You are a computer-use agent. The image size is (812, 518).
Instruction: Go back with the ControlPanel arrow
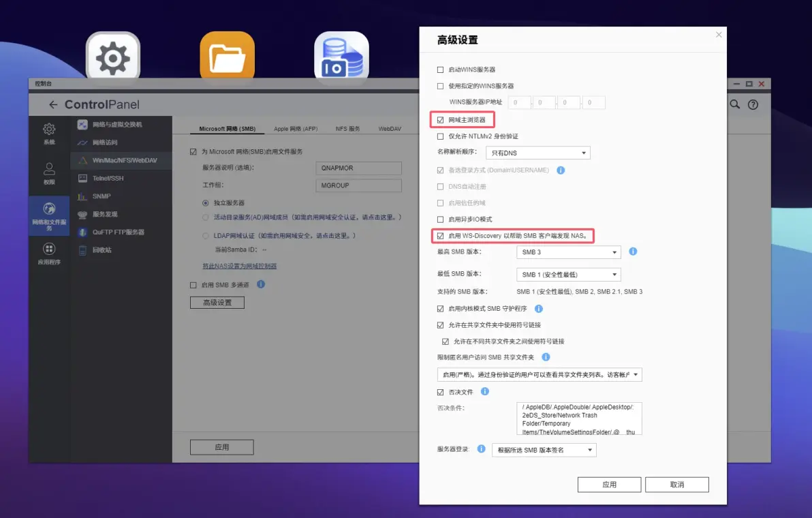click(x=53, y=105)
